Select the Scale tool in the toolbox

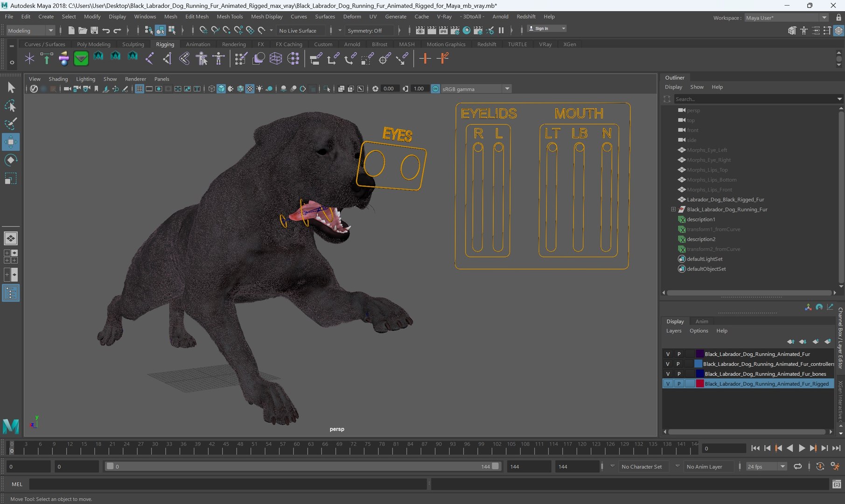click(11, 178)
